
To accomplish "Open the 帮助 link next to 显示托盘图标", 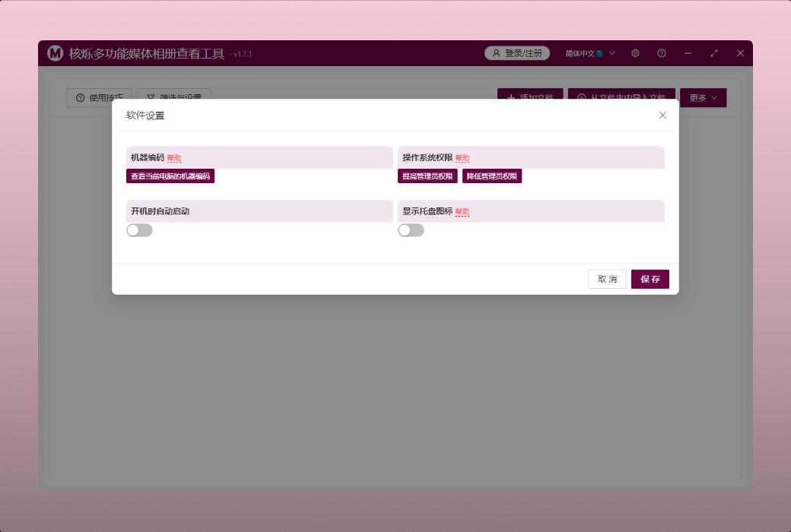I will coord(462,212).
